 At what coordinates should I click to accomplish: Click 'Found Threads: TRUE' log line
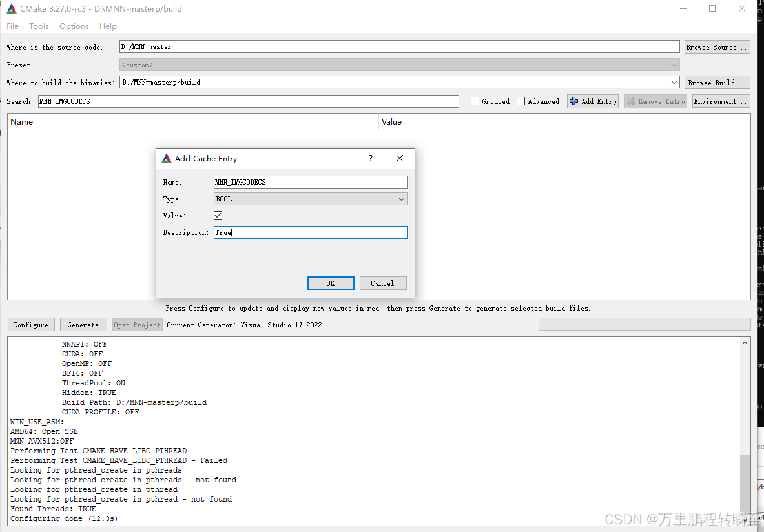[54, 509]
